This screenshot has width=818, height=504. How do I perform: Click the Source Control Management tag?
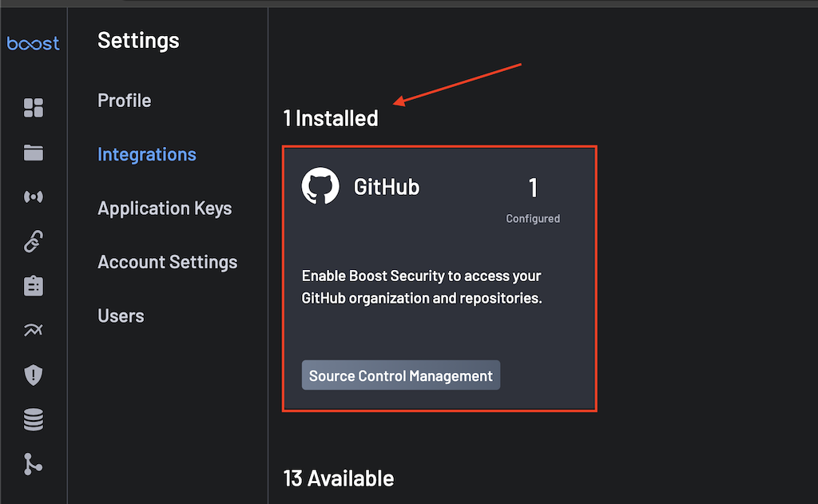click(x=401, y=375)
